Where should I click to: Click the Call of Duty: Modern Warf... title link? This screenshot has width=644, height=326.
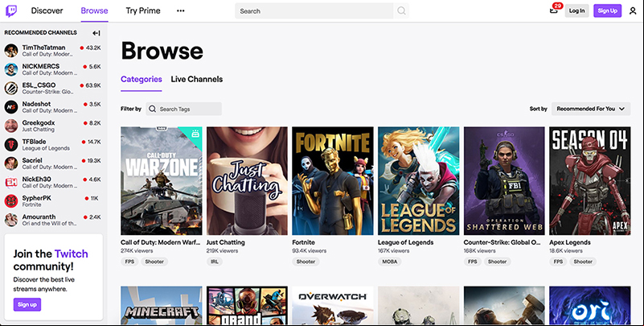coord(161,242)
